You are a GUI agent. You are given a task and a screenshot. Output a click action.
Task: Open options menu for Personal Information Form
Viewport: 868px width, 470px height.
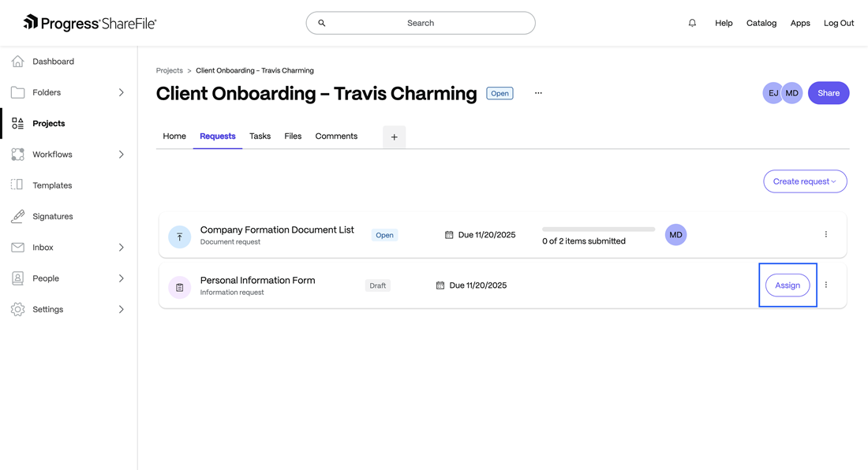(826, 285)
